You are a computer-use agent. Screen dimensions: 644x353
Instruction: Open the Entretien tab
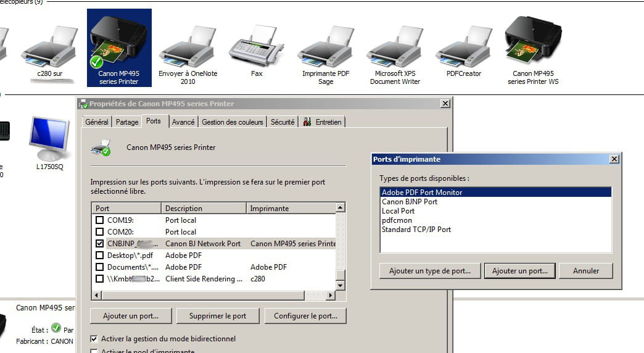coord(323,122)
